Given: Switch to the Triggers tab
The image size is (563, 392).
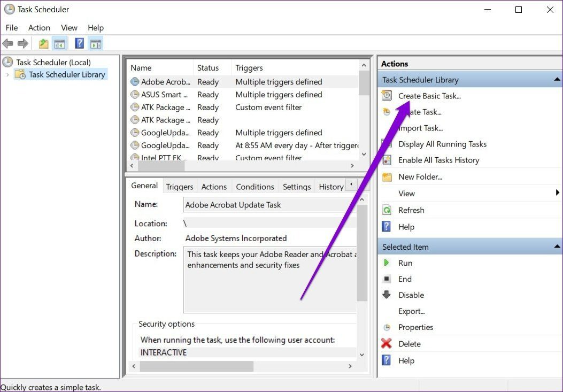Looking at the screenshot, I should point(180,187).
